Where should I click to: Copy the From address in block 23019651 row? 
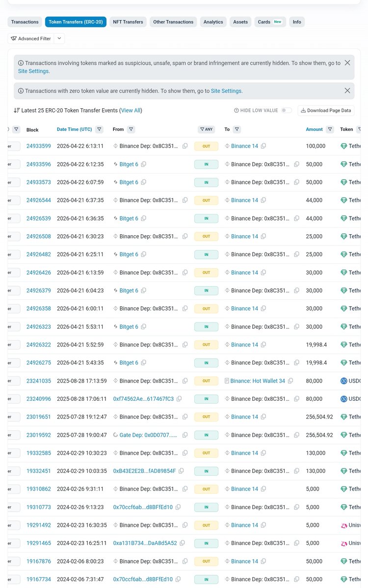pyautogui.click(x=185, y=417)
